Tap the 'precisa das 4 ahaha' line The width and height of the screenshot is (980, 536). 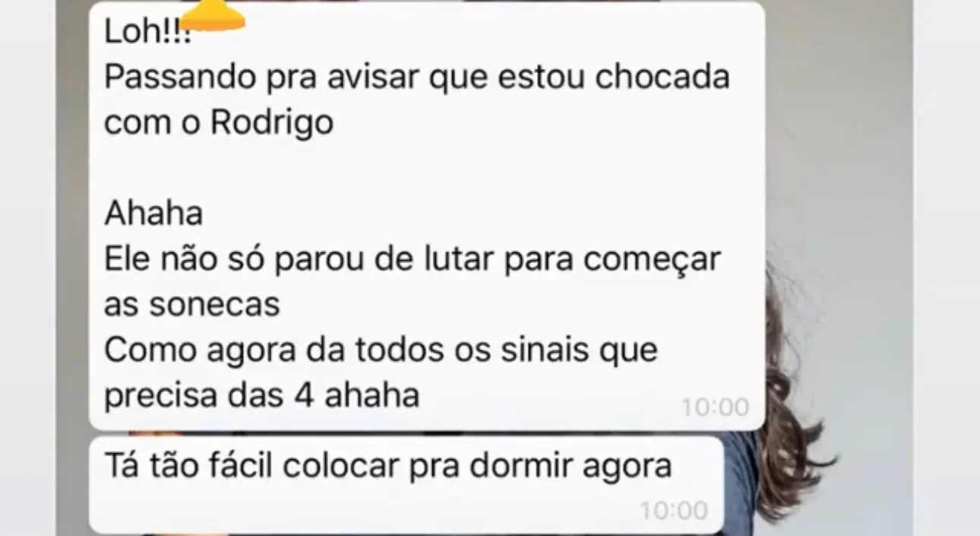click(x=262, y=395)
